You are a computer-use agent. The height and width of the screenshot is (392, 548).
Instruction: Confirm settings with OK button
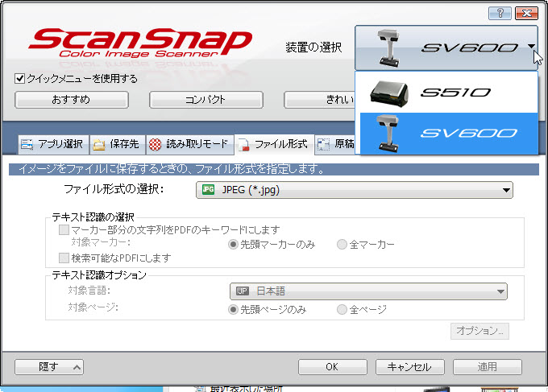332,367
